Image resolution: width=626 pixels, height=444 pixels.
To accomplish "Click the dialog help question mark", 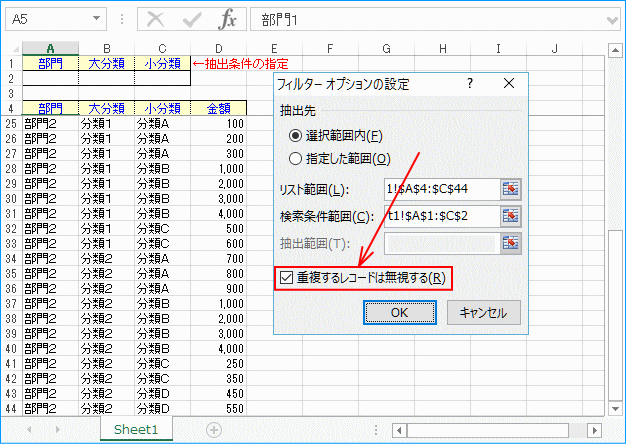I will (x=469, y=84).
